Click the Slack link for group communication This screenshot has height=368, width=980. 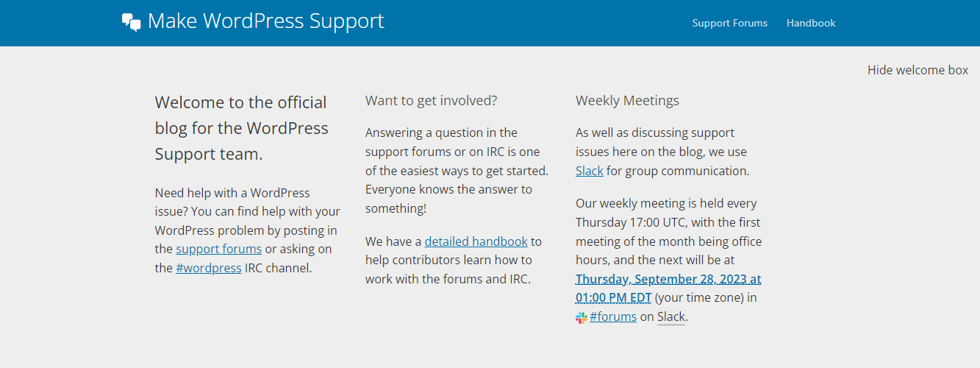590,171
